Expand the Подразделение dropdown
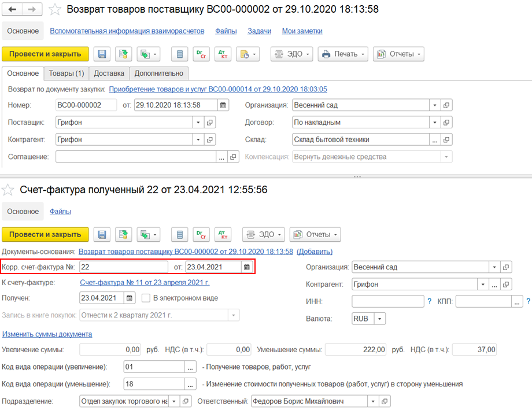The height and width of the screenshot is (410, 532). (173, 401)
